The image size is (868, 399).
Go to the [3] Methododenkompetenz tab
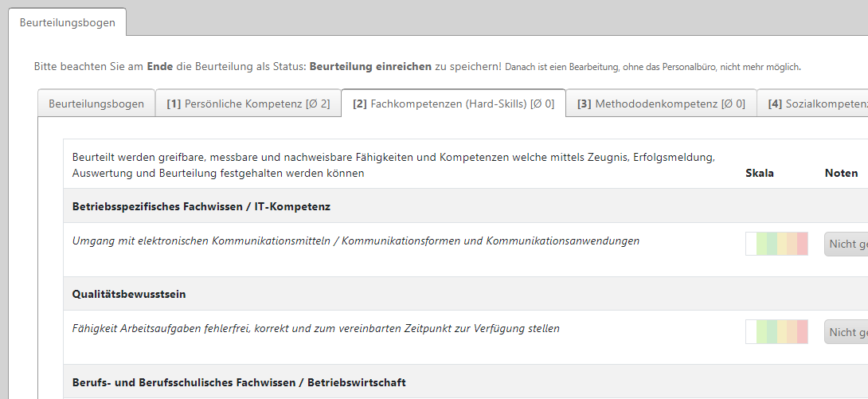661,104
